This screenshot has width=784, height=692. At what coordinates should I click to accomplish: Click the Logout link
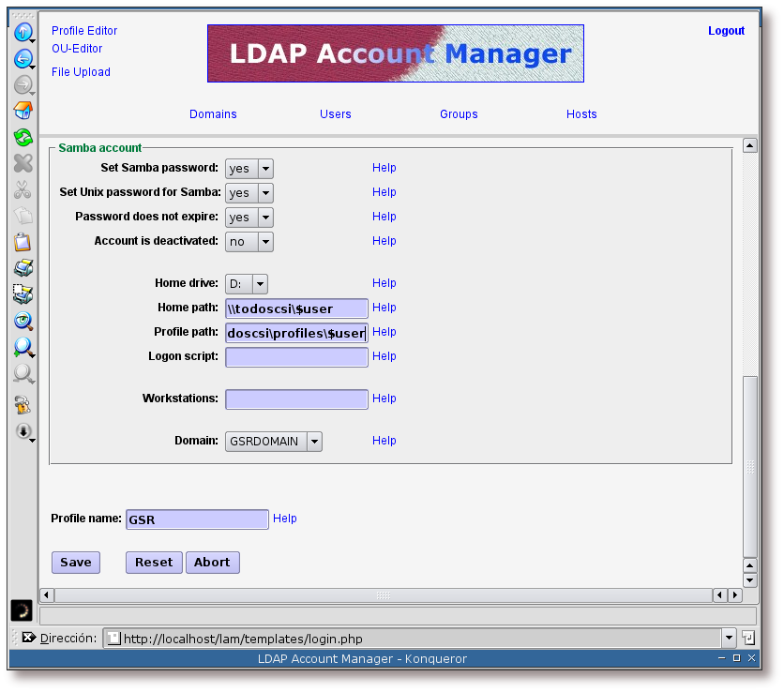tap(726, 31)
